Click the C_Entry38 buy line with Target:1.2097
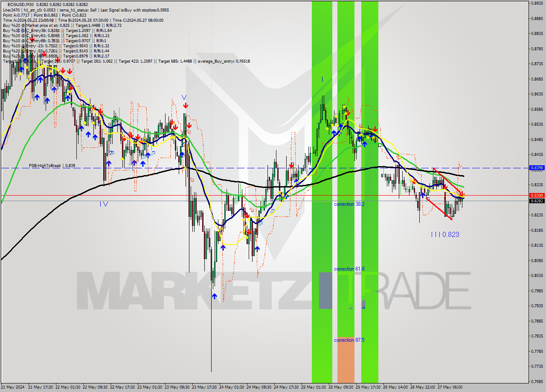The image size is (546, 392). 57,30
